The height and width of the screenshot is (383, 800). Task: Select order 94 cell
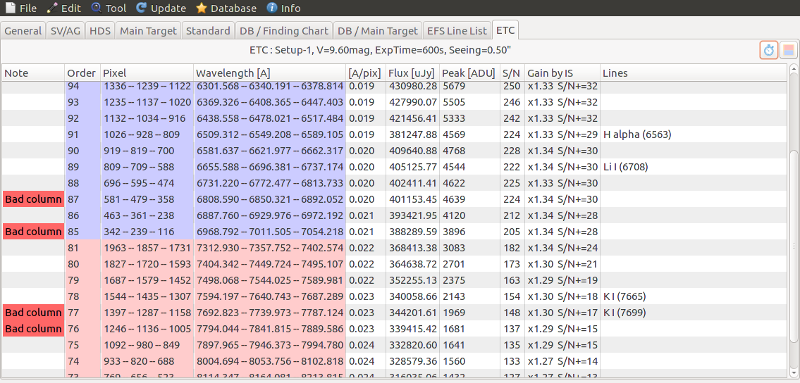pos(83,86)
